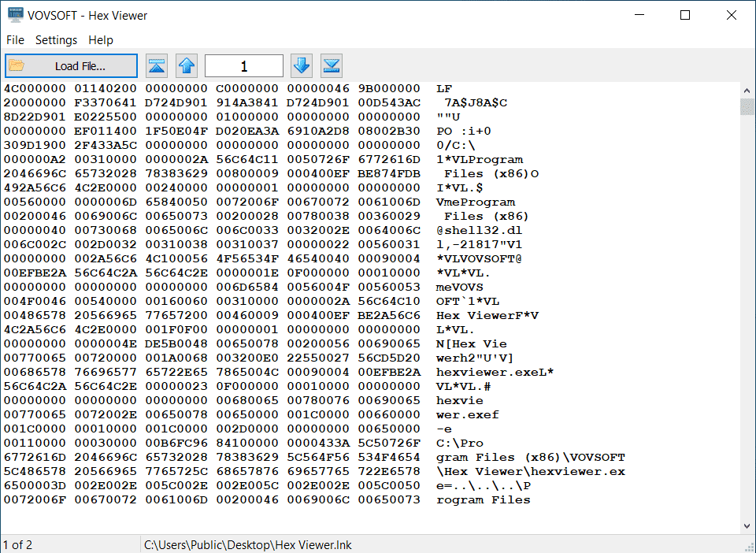Go to next page arrow

pyautogui.click(x=302, y=66)
